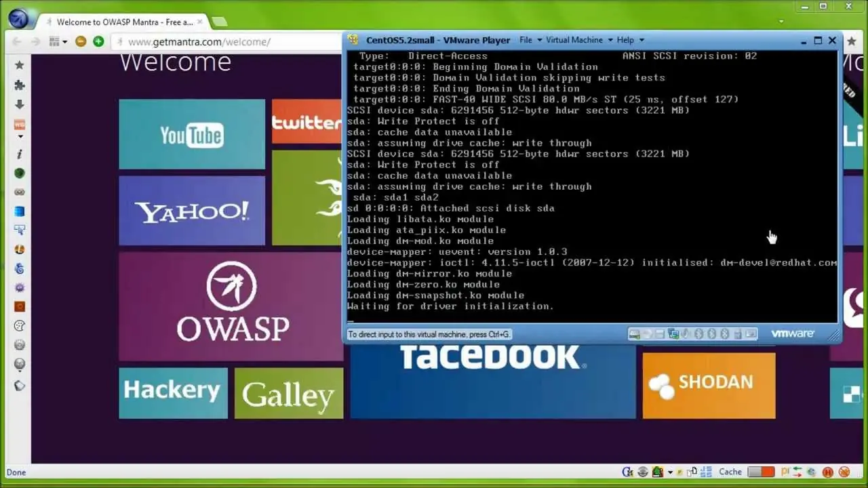Screen dimensions: 868x488
Task: Open the Galley tile
Action: 289,393
